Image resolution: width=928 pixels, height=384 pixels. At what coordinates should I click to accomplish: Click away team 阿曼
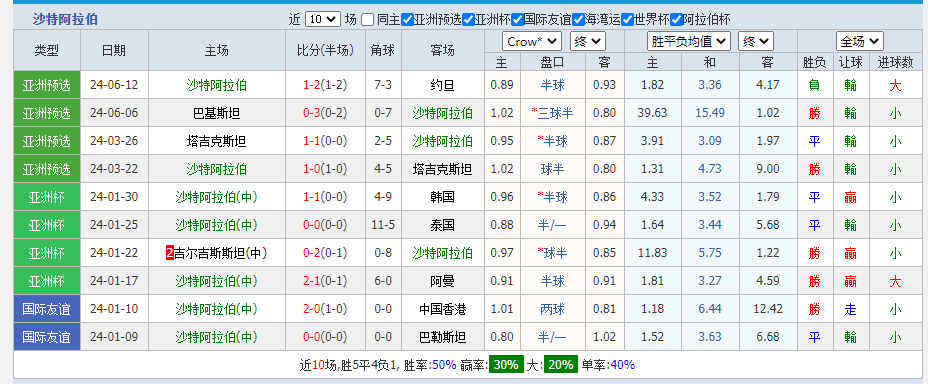coord(442,281)
